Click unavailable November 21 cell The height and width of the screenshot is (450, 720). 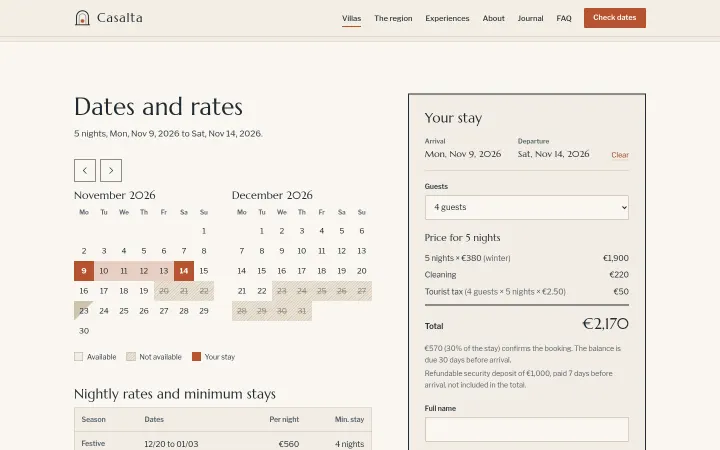point(184,291)
